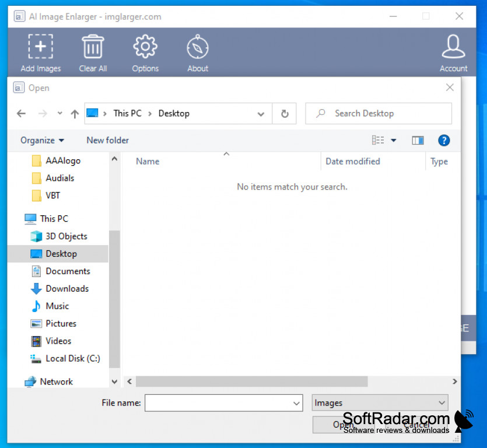Go up one folder level with up arrow

[75, 114]
